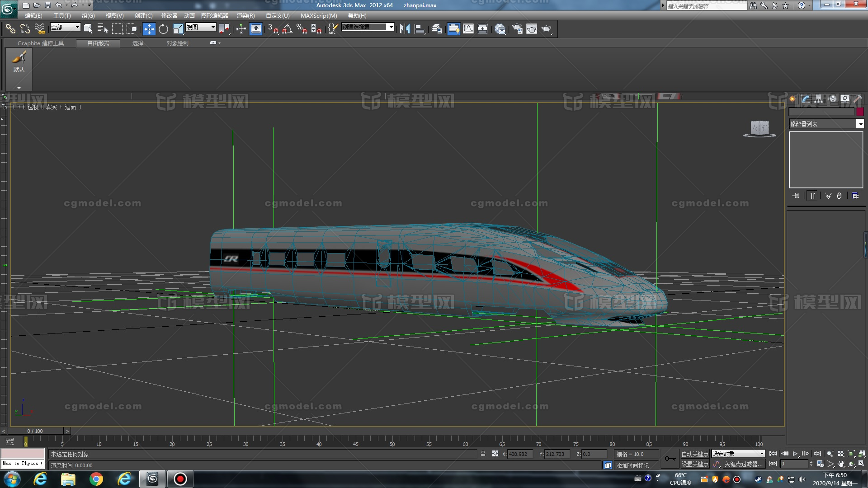Toggle Spinner Snap button
The image size is (868, 488).
(316, 29)
